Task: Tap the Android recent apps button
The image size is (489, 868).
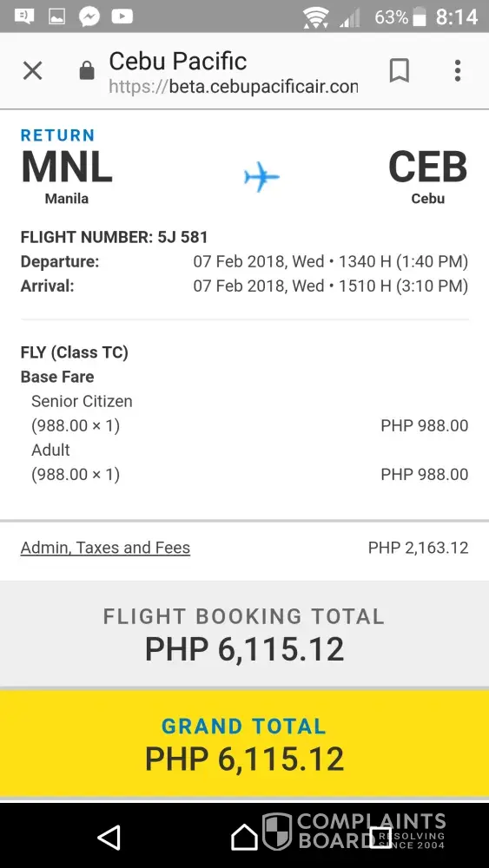Action: point(380,838)
